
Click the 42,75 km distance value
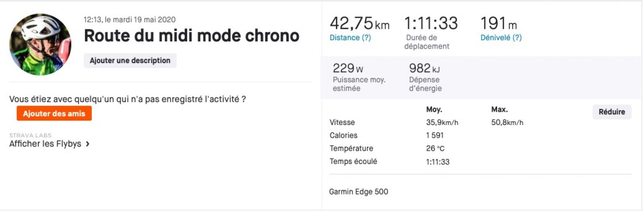coord(359,23)
